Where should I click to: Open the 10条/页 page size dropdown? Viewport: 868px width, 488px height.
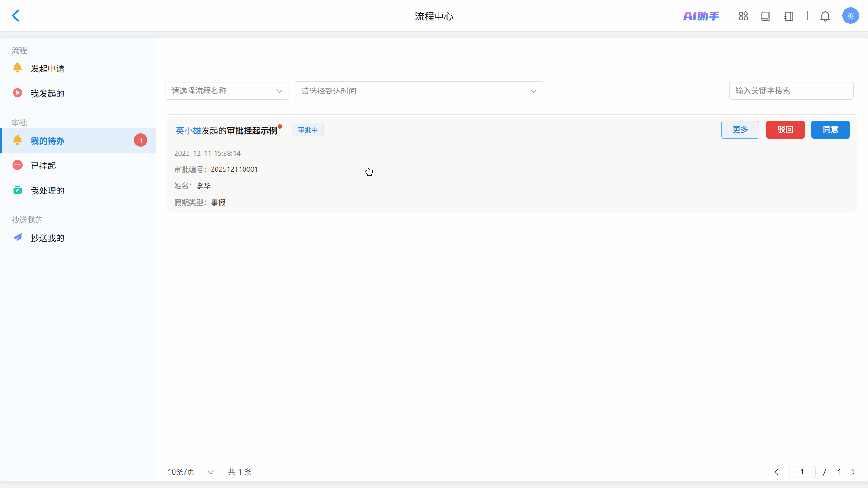coord(190,472)
